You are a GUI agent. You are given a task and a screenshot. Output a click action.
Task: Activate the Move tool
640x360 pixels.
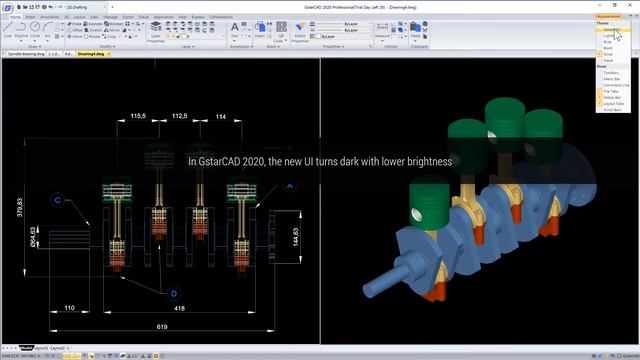(x=75, y=36)
